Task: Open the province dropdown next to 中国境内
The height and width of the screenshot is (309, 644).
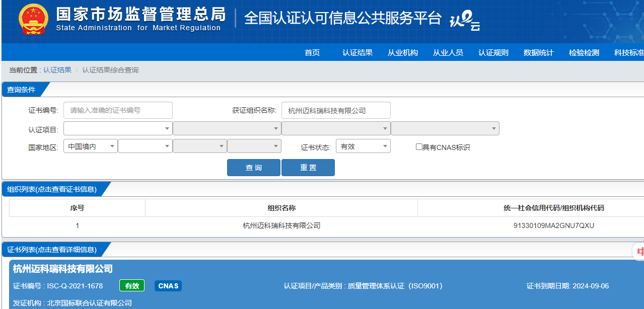Action: point(145,146)
